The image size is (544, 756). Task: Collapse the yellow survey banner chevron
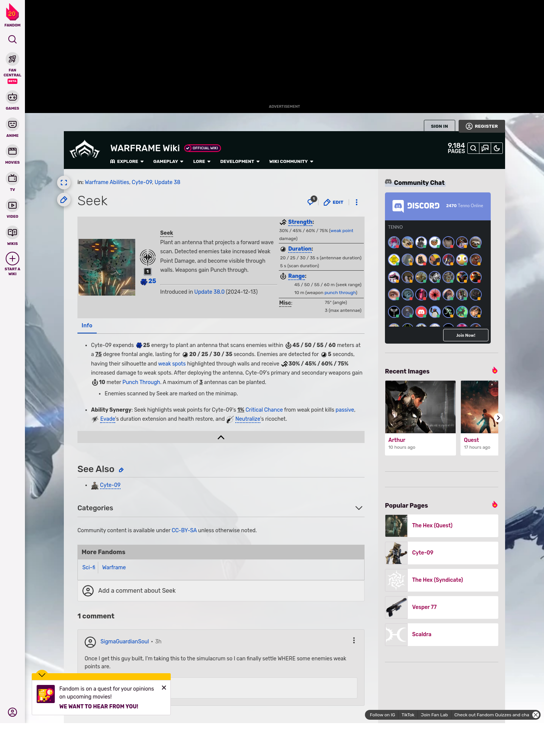point(42,675)
